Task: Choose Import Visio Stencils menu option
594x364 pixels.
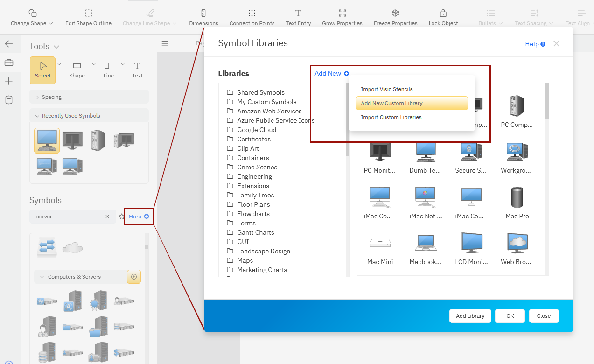Action: (x=386, y=89)
